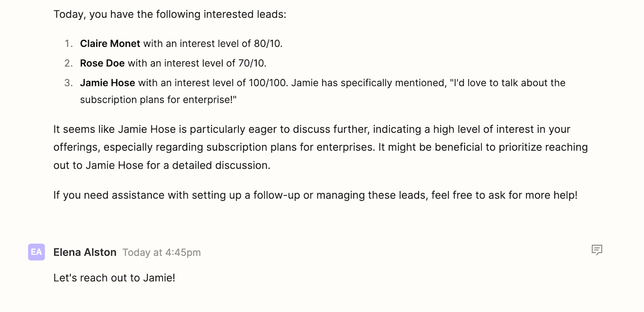Click the '100/100' interest level text
The height and width of the screenshot is (312, 644).
pyautogui.click(x=269, y=83)
